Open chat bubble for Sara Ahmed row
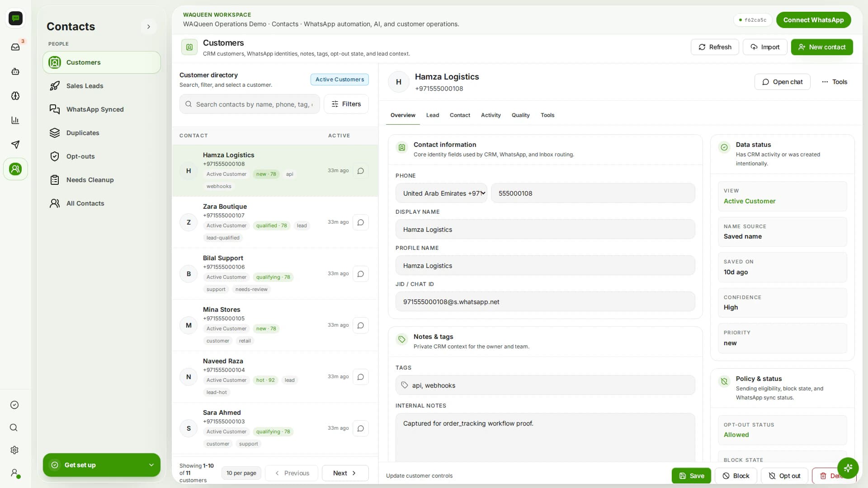Screen dimensions: 868x488 tap(360, 428)
